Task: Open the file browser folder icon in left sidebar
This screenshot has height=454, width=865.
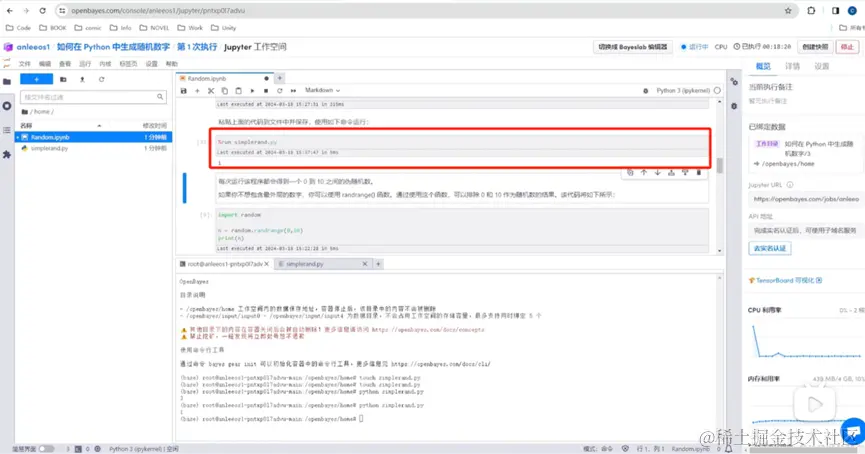Action: click(7, 82)
